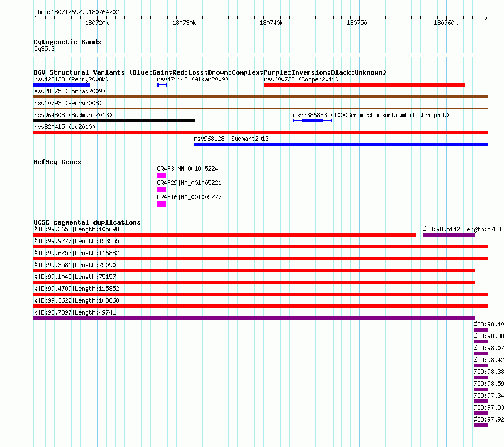The width and height of the screenshot is (504, 447).
Task: Click the red bar under Length:108660
Action: (x=260, y=306)
